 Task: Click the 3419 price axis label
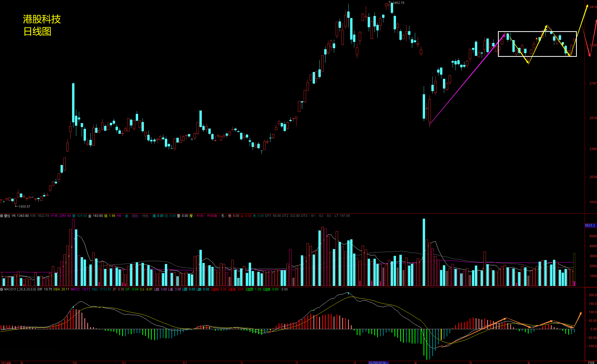click(x=593, y=7)
